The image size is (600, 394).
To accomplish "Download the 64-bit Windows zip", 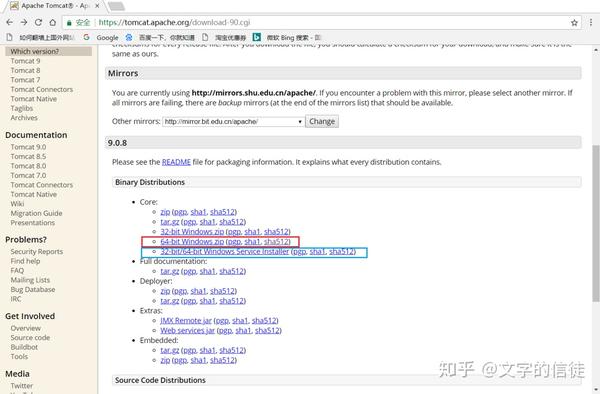I will (x=192, y=242).
